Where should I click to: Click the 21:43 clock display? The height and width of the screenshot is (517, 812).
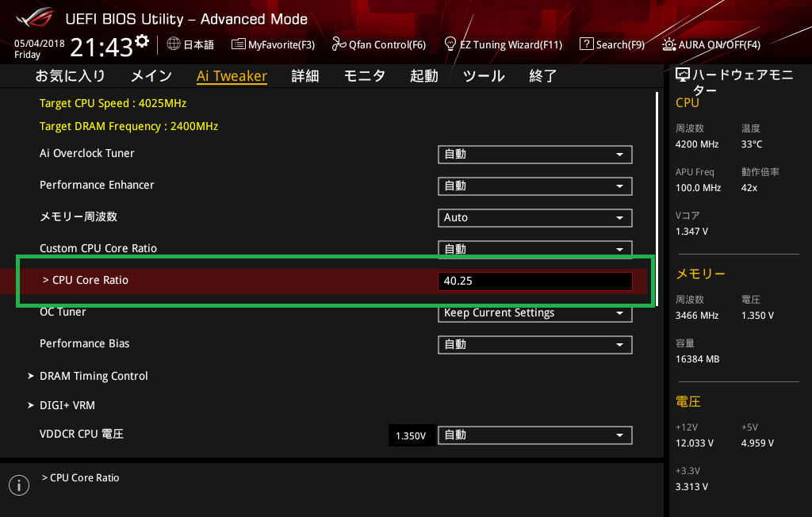(101, 48)
